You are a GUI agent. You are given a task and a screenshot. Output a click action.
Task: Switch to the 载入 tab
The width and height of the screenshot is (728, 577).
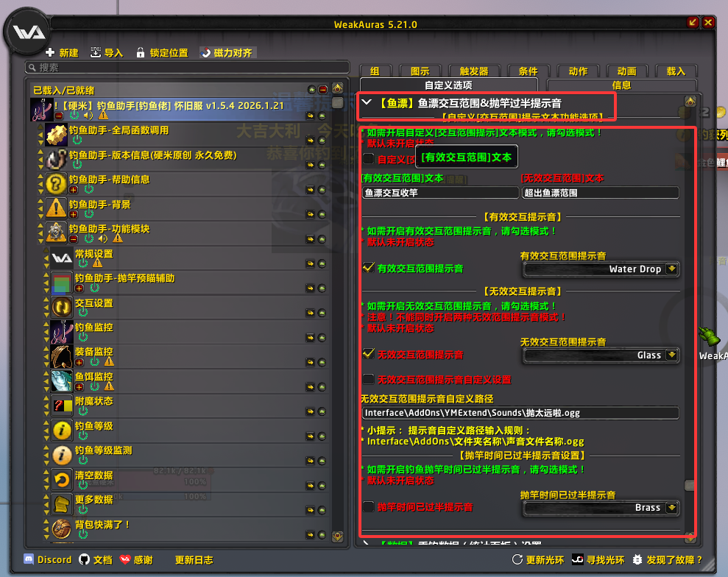pyautogui.click(x=676, y=71)
